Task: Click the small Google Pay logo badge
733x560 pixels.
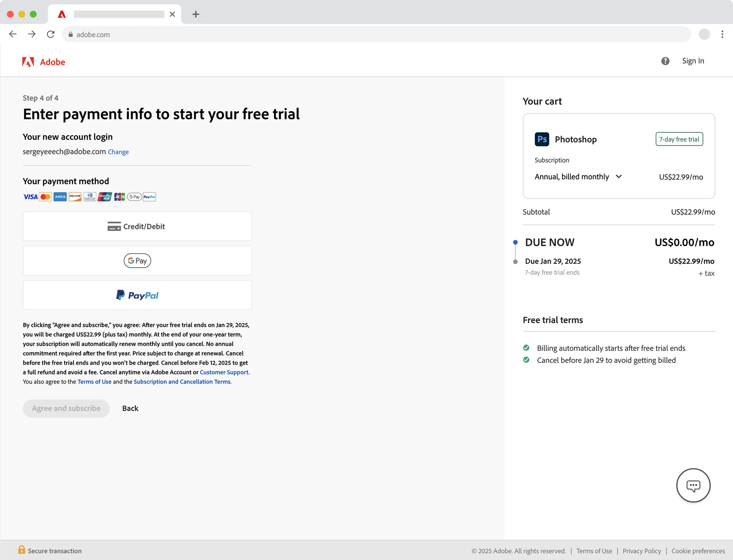Action: [x=134, y=197]
